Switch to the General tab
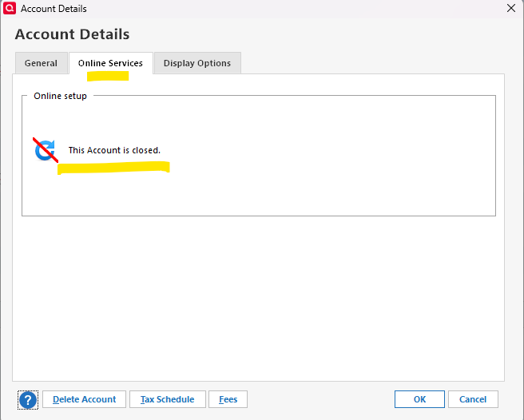Screen dimensions: 524x420 click(41, 63)
